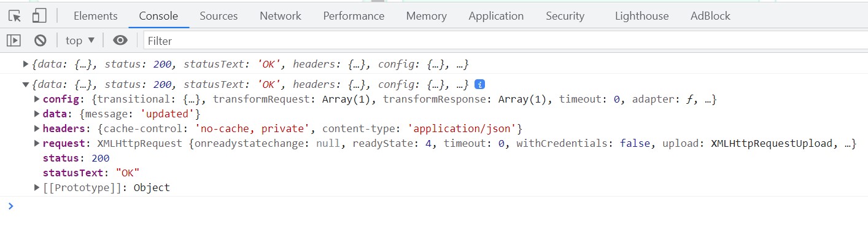
Task: Expand the headers property
Action: click(x=37, y=128)
